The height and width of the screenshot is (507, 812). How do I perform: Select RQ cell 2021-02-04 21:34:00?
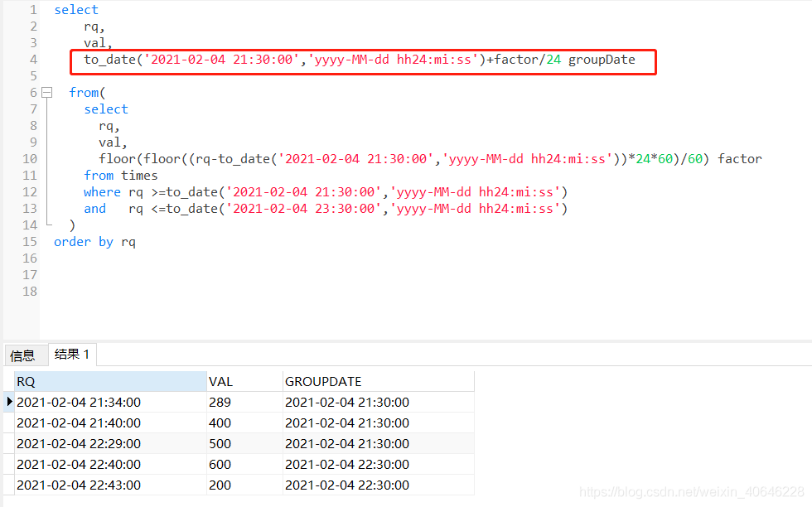[110, 403]
